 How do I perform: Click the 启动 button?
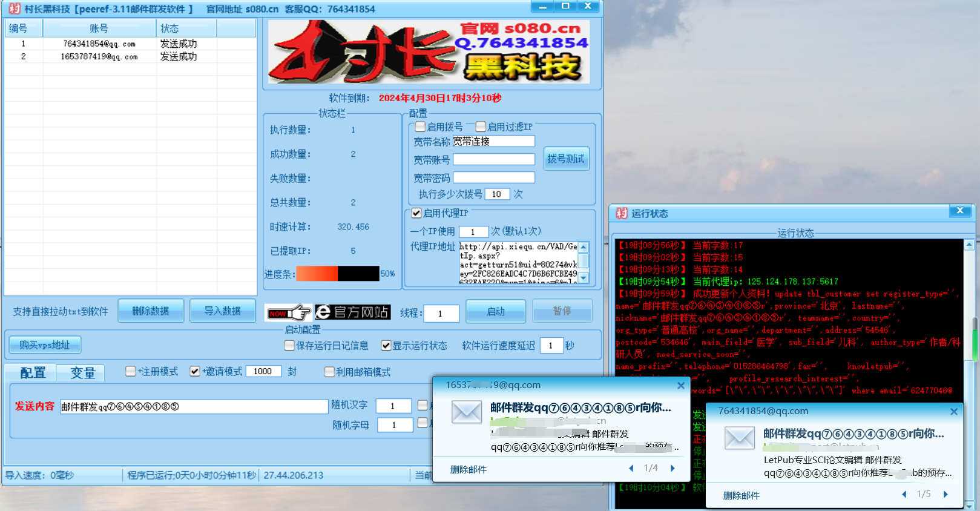(x=496, y=311)
